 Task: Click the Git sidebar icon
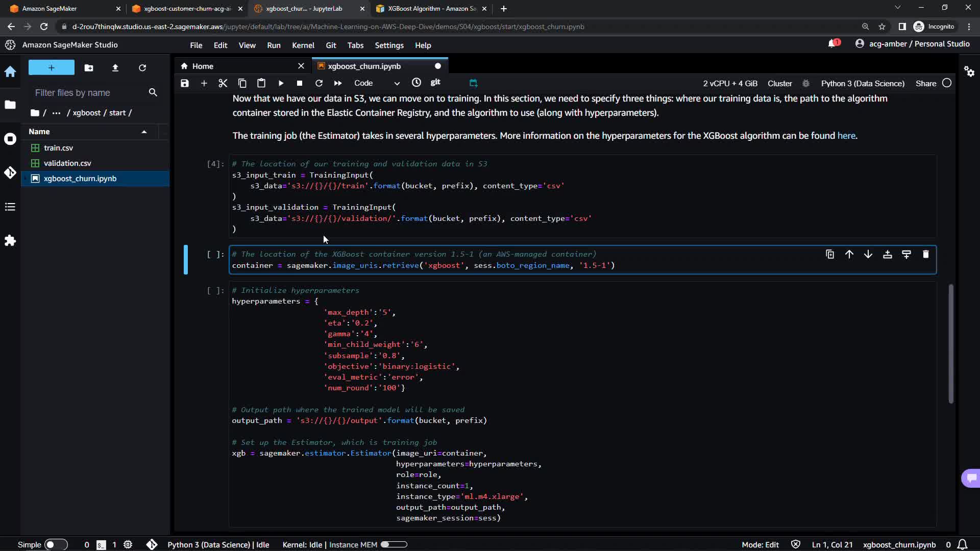(10, 173)
